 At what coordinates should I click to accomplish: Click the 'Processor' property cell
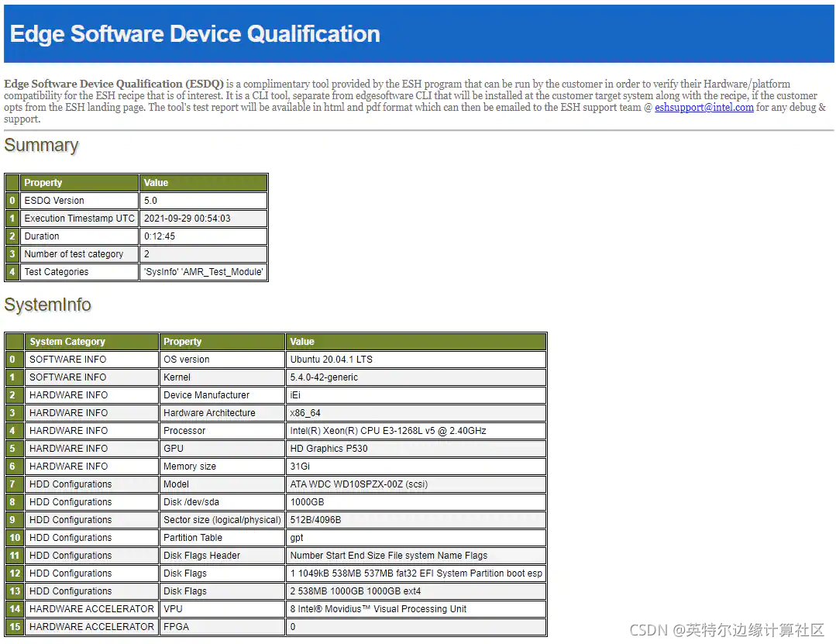coord(222,431)
